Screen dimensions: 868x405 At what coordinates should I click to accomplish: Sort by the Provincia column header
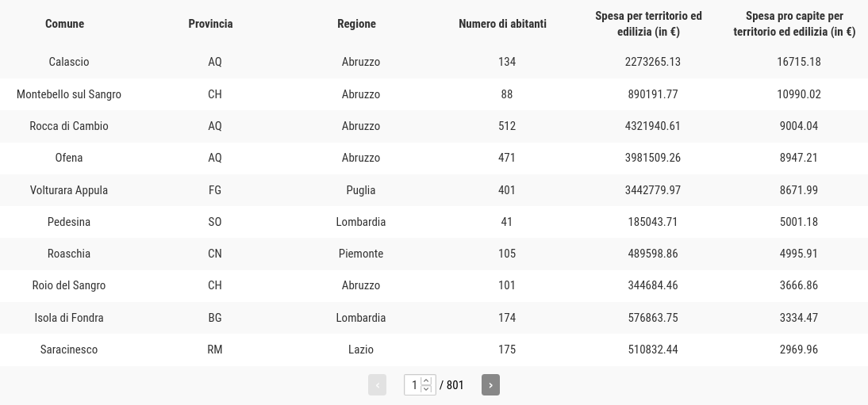210,24
